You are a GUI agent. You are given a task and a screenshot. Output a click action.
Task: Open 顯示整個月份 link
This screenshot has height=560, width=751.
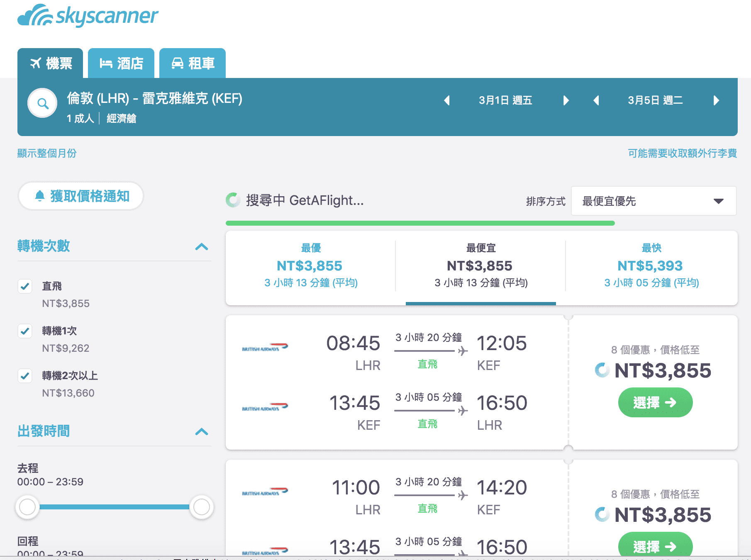(47, 153)
